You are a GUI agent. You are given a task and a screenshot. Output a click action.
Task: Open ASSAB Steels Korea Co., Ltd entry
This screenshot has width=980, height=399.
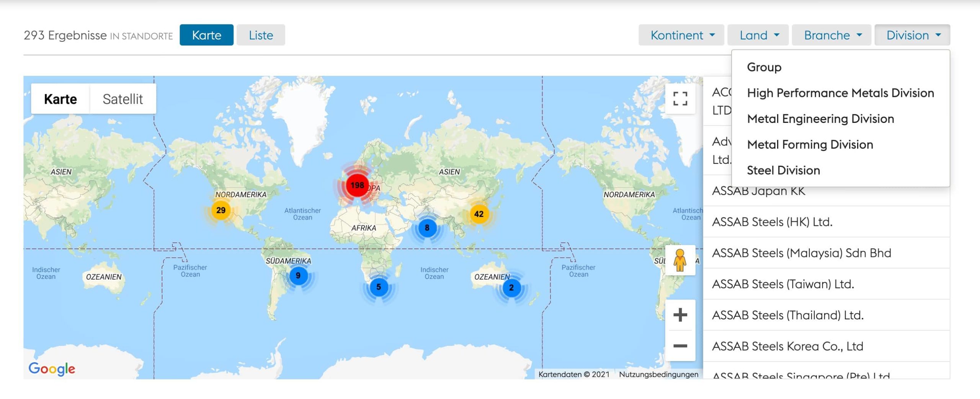826,346
